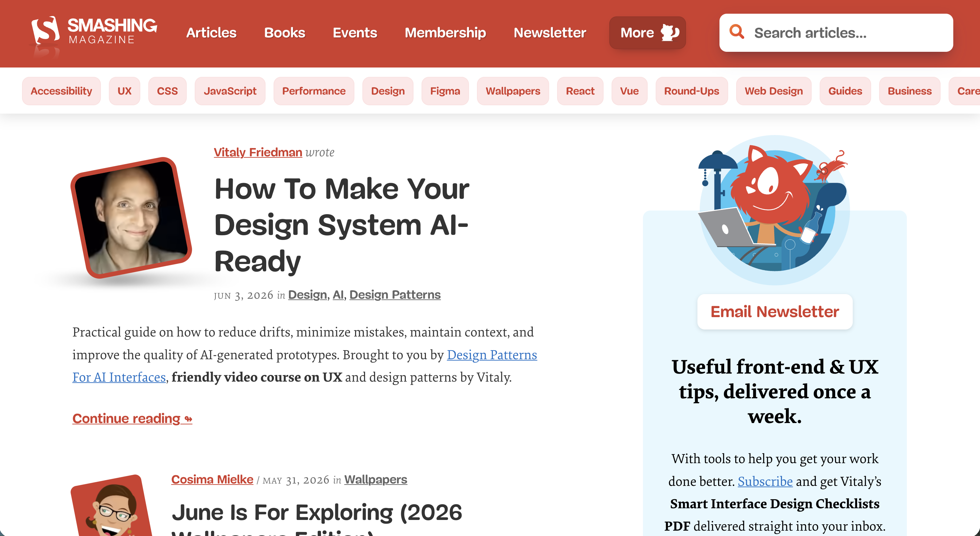Click Continue reading link
This screenshot has width=980, height=536.
pyautogui.click(x=132, y=418)
